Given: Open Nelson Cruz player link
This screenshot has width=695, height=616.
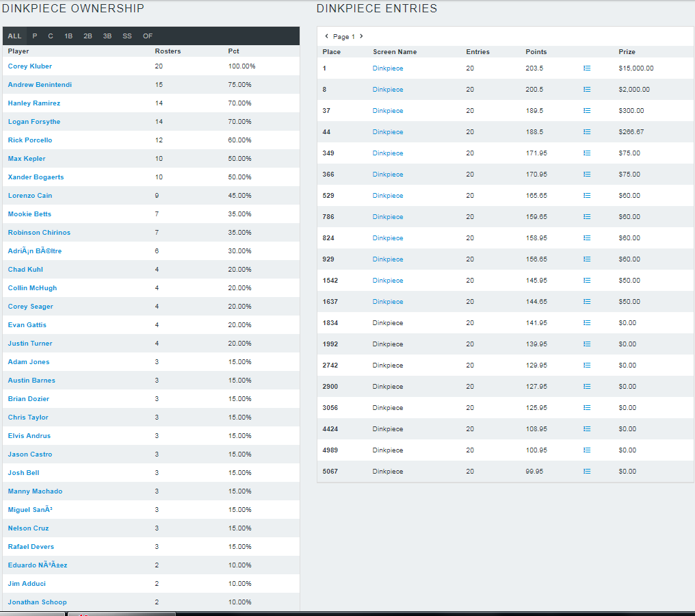Looking at the screenshot, I should tap(28, 528).
